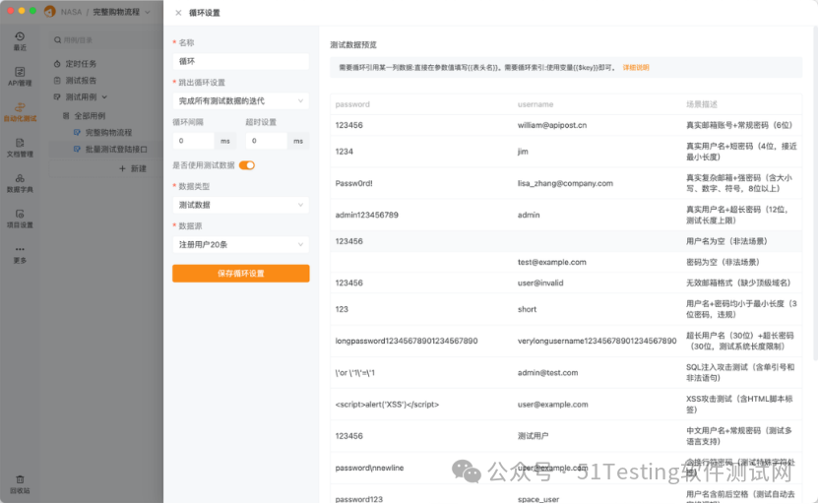
Task: Click cell <script>alert('XSS')</script>
Action: point(387,405)
